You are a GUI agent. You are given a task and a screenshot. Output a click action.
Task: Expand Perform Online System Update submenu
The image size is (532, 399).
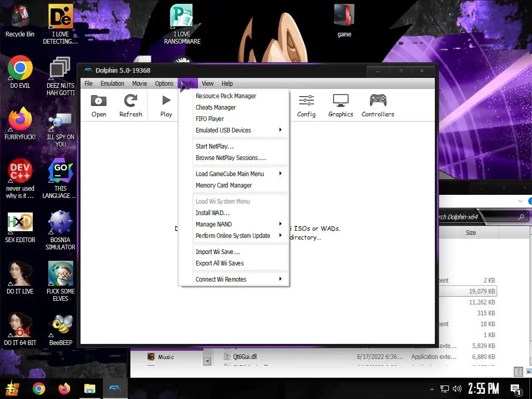point(234,236)
